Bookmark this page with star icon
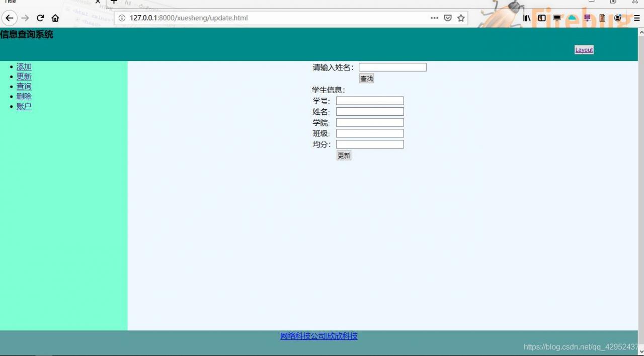 [x=461, y=18]
